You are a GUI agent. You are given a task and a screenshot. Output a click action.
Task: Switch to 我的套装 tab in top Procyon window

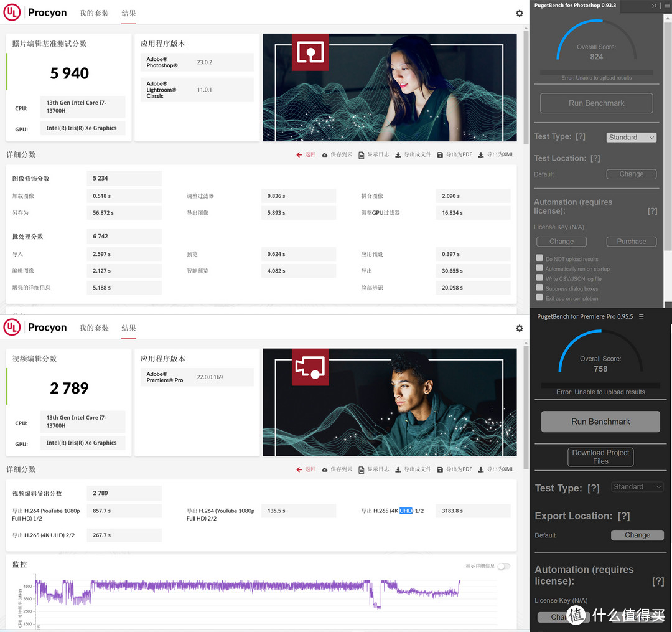[x=94, y=13]
